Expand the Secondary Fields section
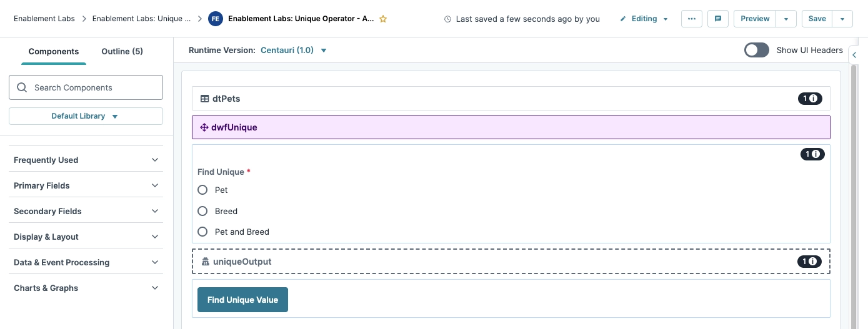This screenshot has height=329, width=868. (86, 211)
